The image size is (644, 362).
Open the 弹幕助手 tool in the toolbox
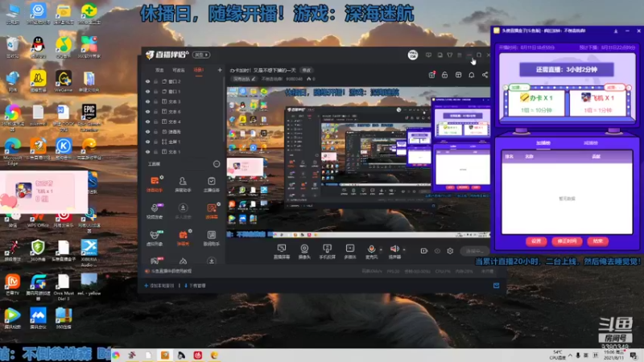155,184
